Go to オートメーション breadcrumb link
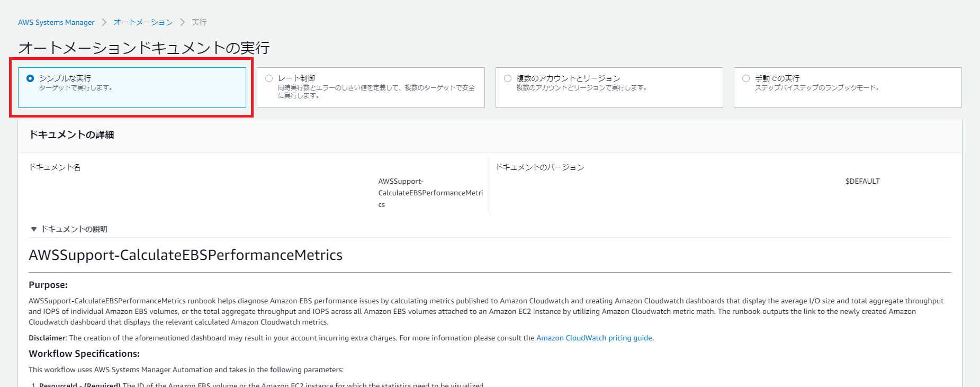980x387 pixels. click(143, 22)
